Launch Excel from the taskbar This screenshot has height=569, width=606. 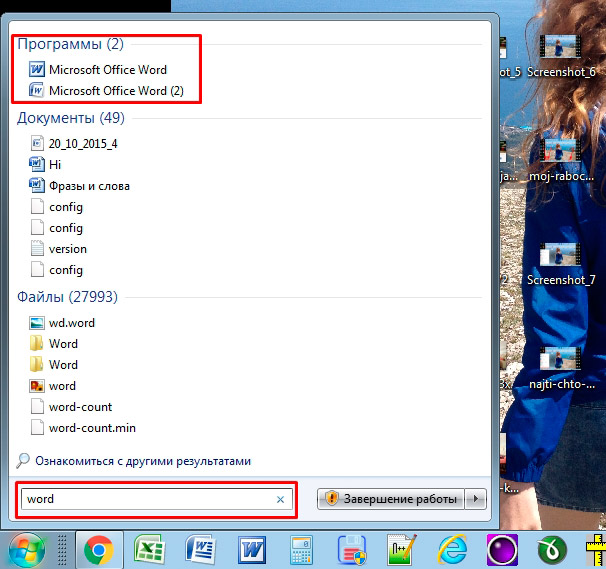pos(149,550)
